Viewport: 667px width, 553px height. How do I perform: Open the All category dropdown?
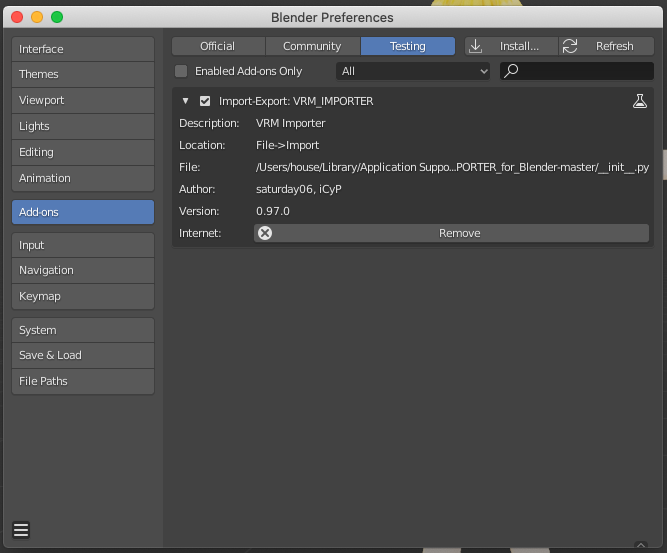pyautogui.click(x=413, y=71)
